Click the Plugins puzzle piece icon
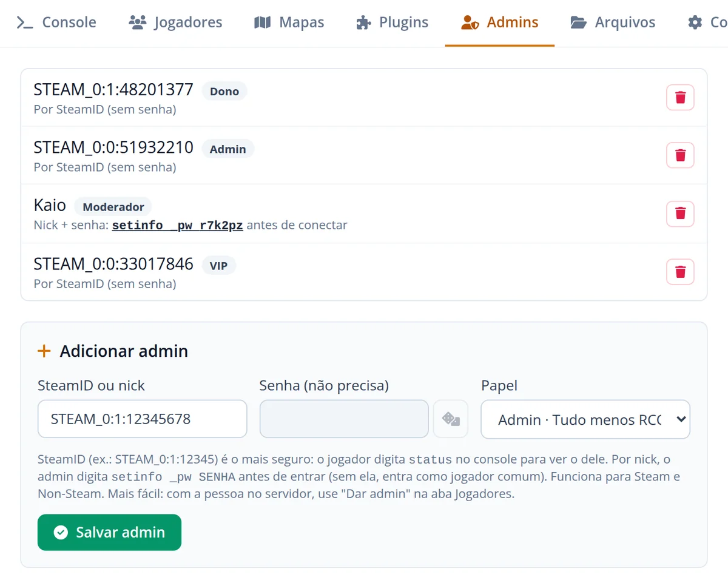728x574 pixels. pyautogui.click(x=363, y=23)
